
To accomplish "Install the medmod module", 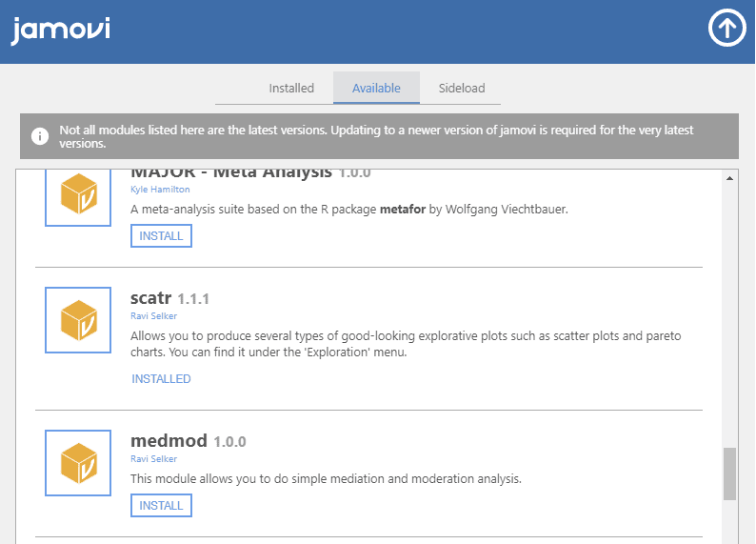I will coord(161,505).
